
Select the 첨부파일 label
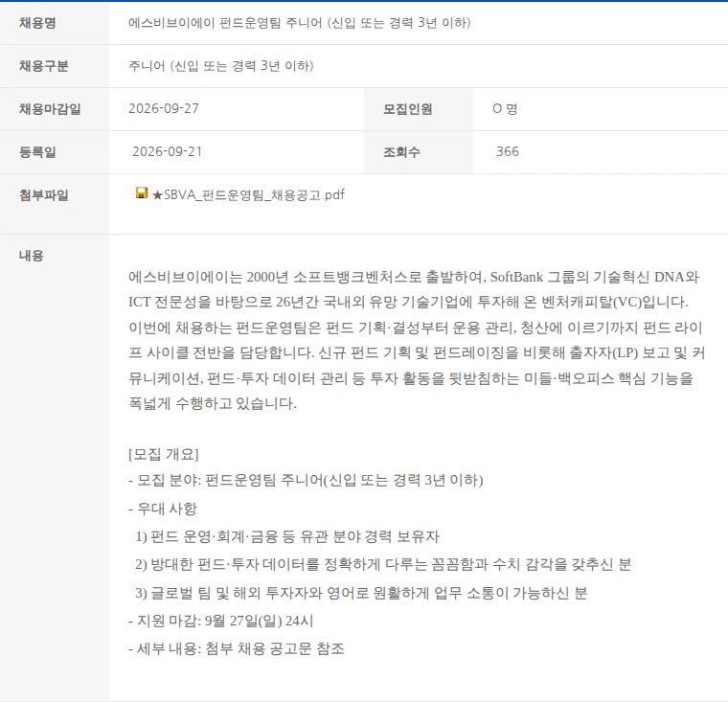pos(44,195)
